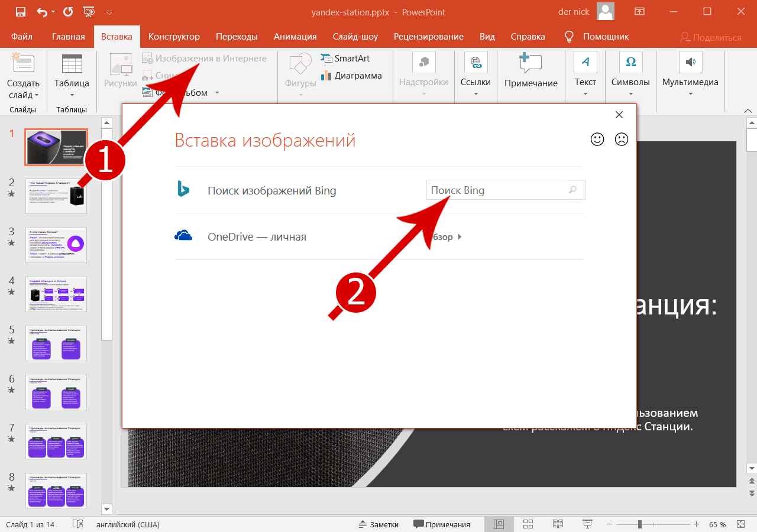This screenshot has width=757, height=532.
Task: Select slide 2 thumbnail
Action: coord(56,196)
